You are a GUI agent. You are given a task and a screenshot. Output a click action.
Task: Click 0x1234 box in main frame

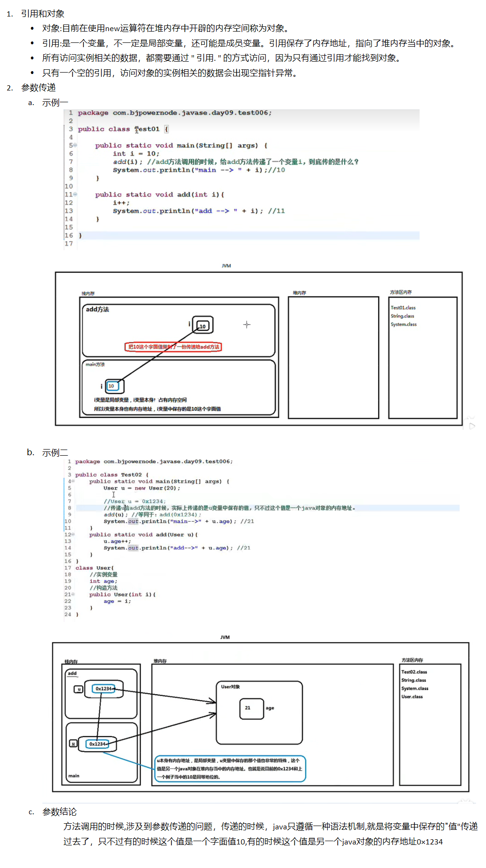tap(98, 744)
